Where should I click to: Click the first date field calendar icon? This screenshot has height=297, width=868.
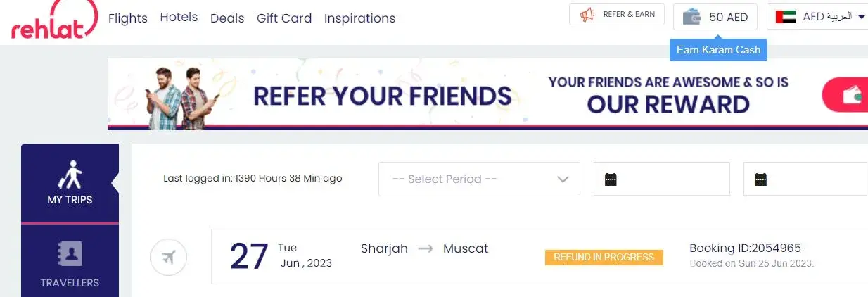click(611, 179)
